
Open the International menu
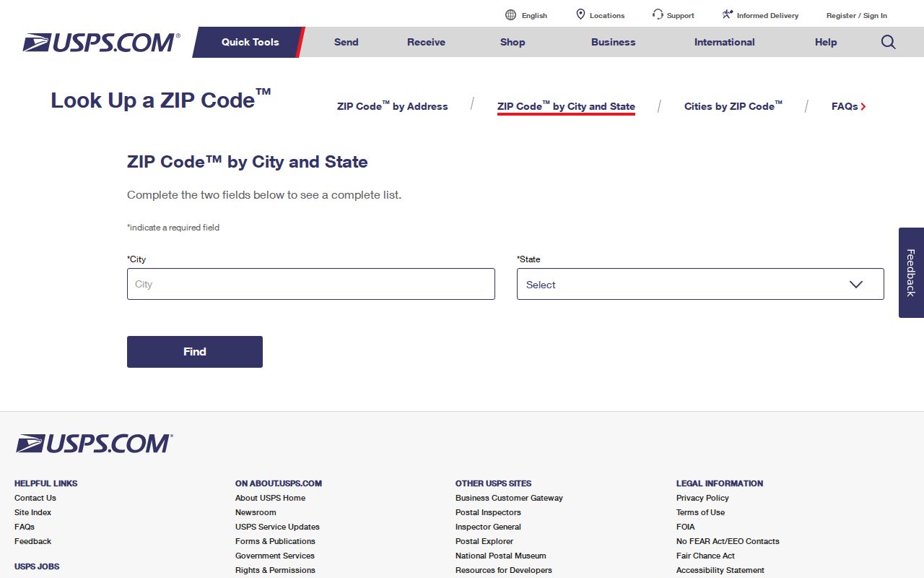(x=725, y=42)
